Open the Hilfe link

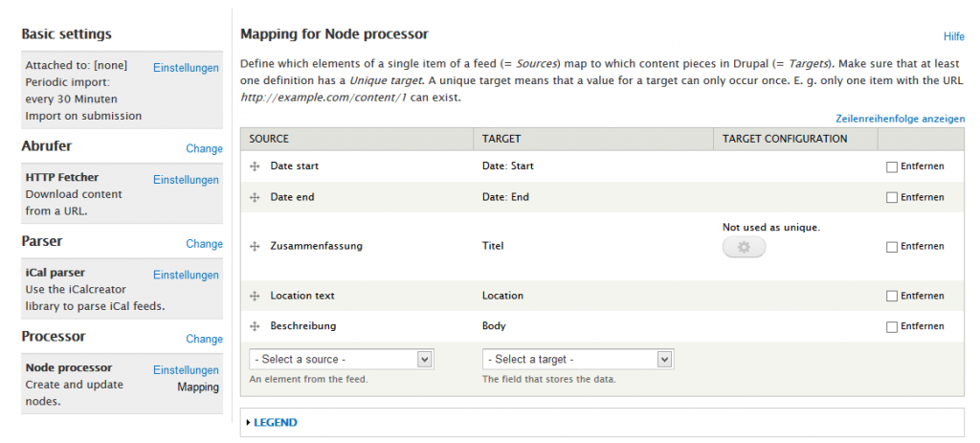(953, 36)
